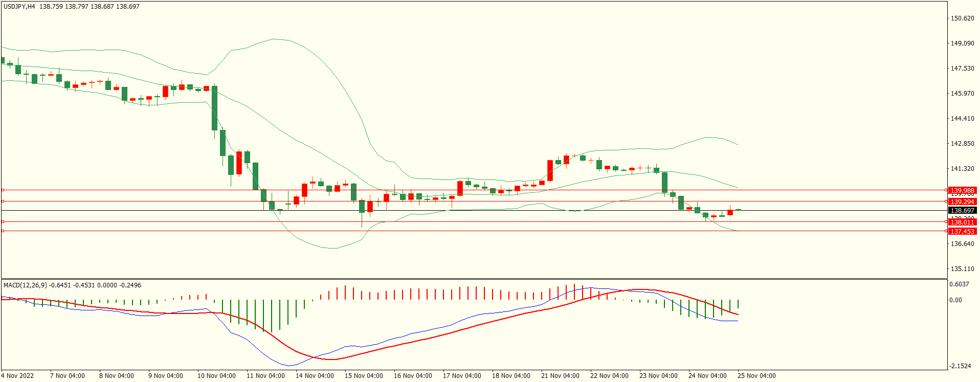Image resolution: width=980 pixels, height=382 pixels.
Task: Click the USDJPY,H4 chart title
Action: point(19,7)
